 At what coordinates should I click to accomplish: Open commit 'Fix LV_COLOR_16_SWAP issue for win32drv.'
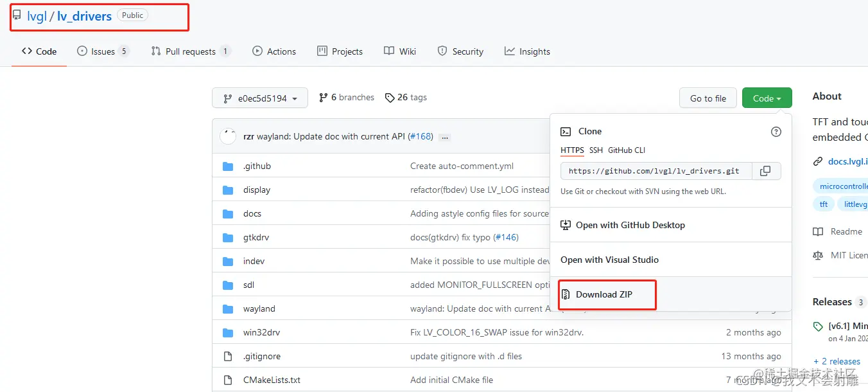[497, 332]
